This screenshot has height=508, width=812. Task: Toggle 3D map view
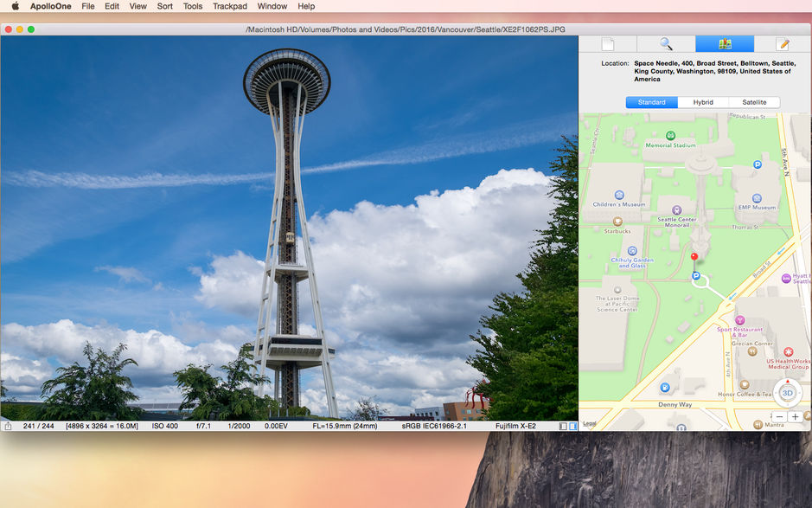click(x=787, y=392)
